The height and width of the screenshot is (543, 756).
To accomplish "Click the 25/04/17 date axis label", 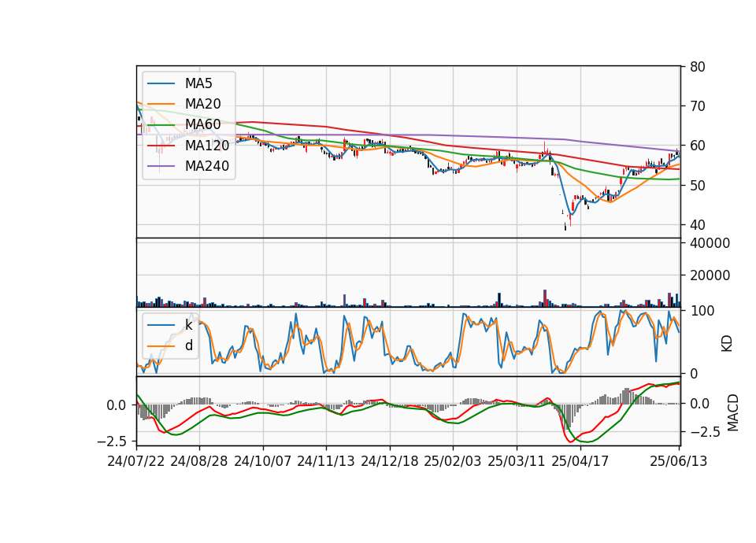I will 580,461.
